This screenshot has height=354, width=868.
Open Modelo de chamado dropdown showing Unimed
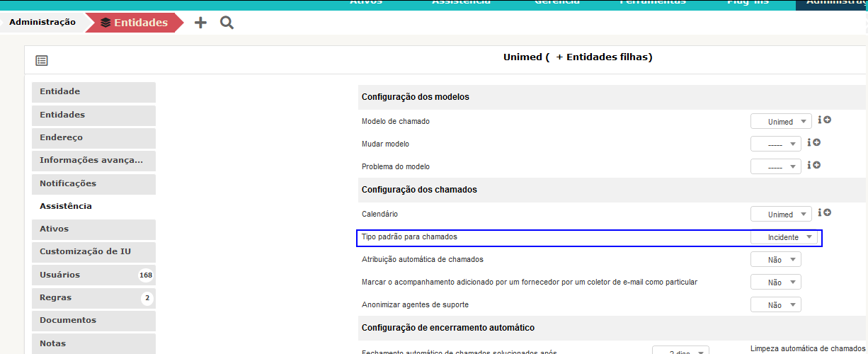[x=781, y=122]
